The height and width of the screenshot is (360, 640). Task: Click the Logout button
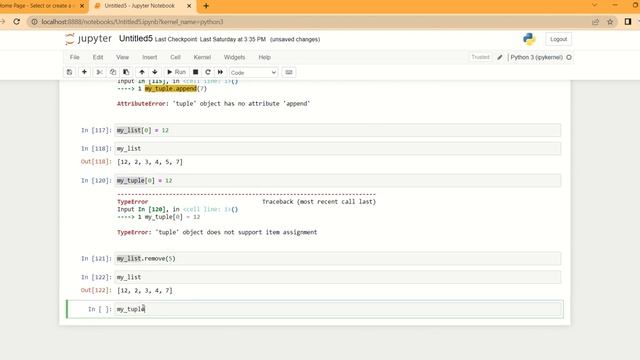[x=558, y=39]
